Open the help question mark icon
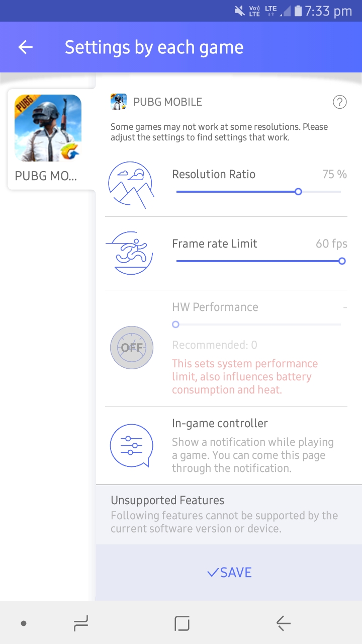Viewport: 362px width, 644px height. (340, 102)
